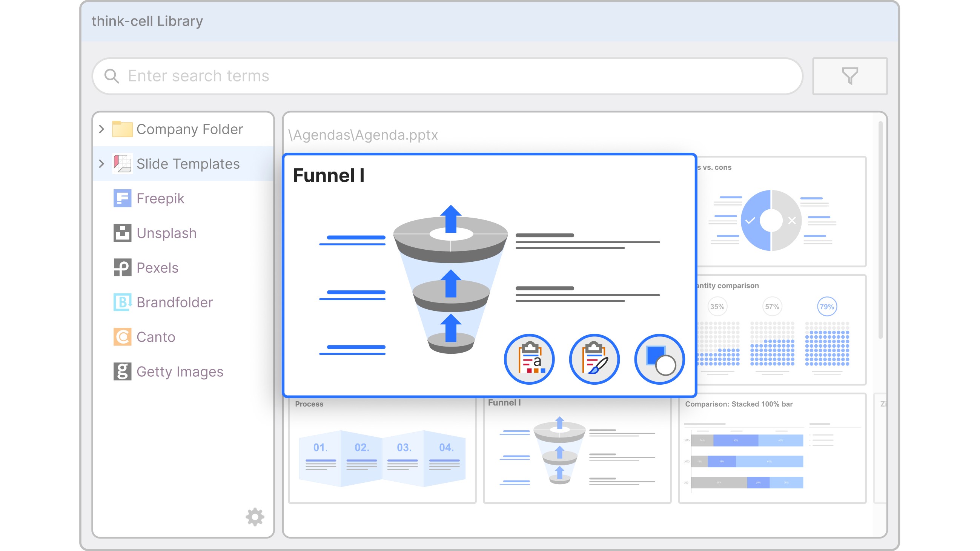Open the Unsplash image source

tap(166, 233)
